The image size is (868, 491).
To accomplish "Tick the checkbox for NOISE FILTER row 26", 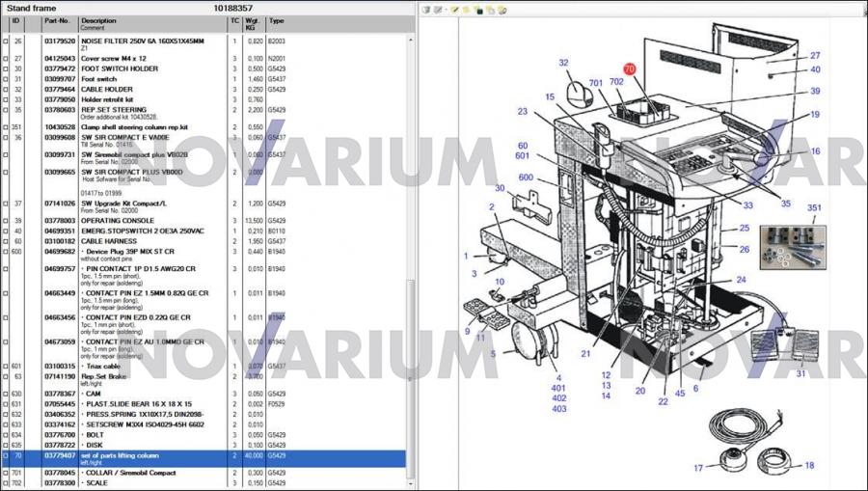I will tap(5, 41).
